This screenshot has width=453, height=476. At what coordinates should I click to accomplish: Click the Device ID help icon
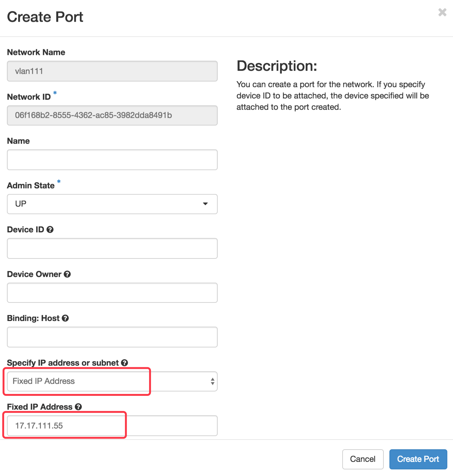click(x=50, y=230)
